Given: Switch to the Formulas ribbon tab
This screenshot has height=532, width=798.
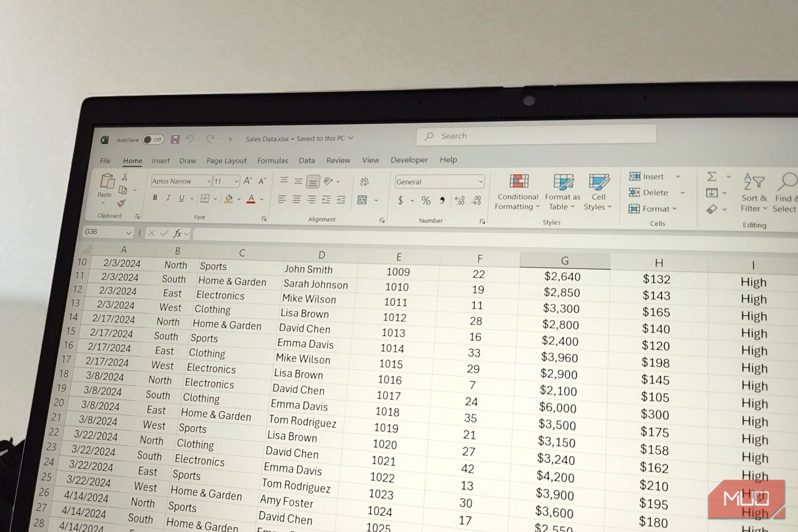Looking at the screenshot, I should click(x=272, y=160).
